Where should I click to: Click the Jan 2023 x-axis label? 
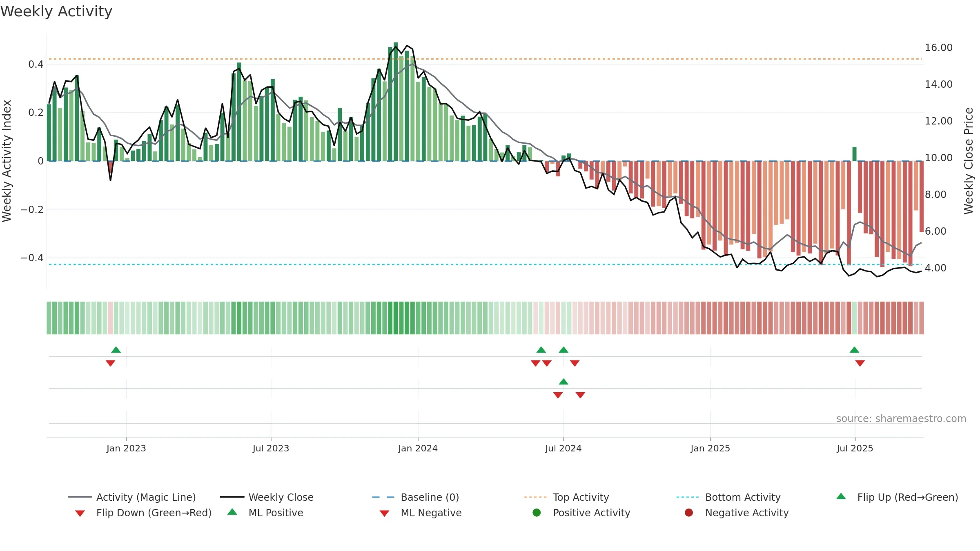[x=126, y=448]
